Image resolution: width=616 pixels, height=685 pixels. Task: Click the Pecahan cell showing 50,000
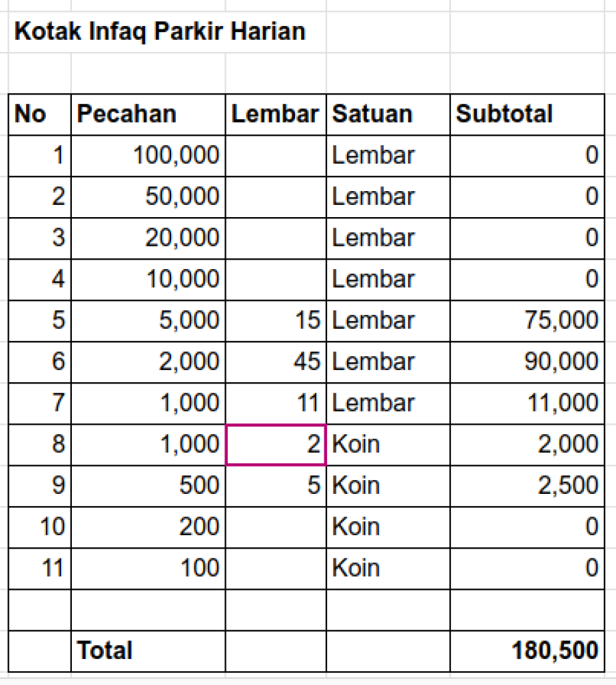148,197
